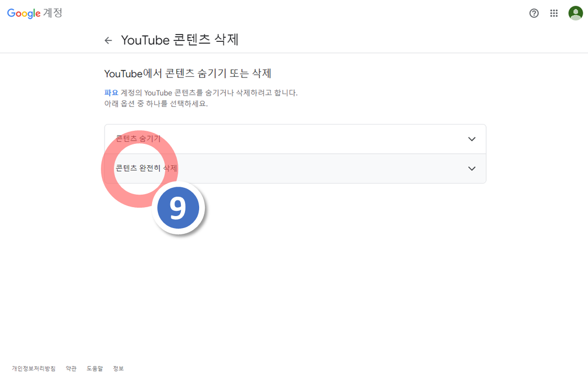Expand the 콘텐츠 숨기기 section
The image size is (588, 373).
click(295, 139)
